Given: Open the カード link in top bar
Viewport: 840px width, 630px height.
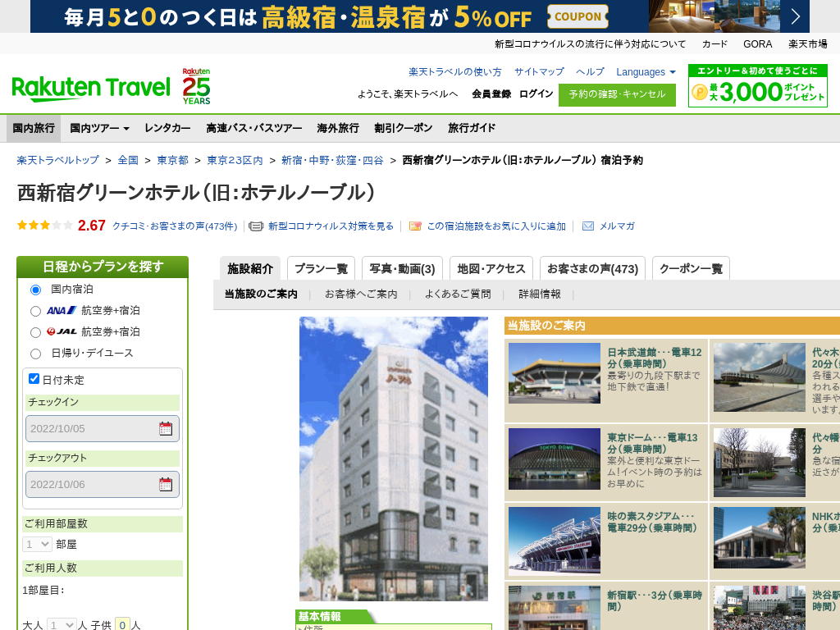Looking at the screenshot, I should [x=714, y=44].
